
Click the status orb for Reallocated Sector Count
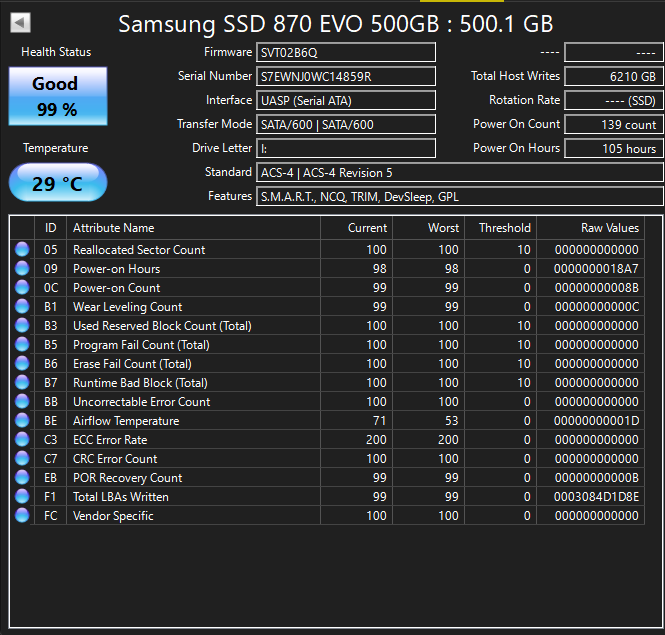pyautogui.click(x=22, y=249)
